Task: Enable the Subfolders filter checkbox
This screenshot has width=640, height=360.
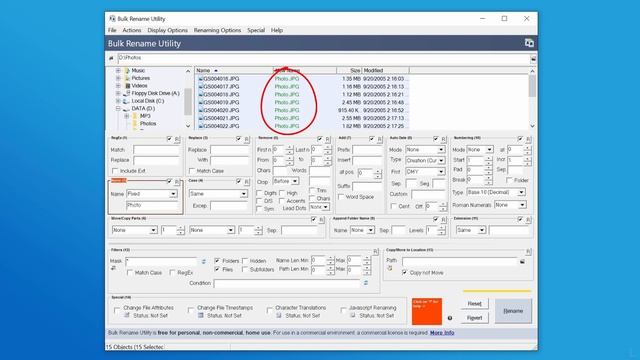Action: tap(245, 269)
